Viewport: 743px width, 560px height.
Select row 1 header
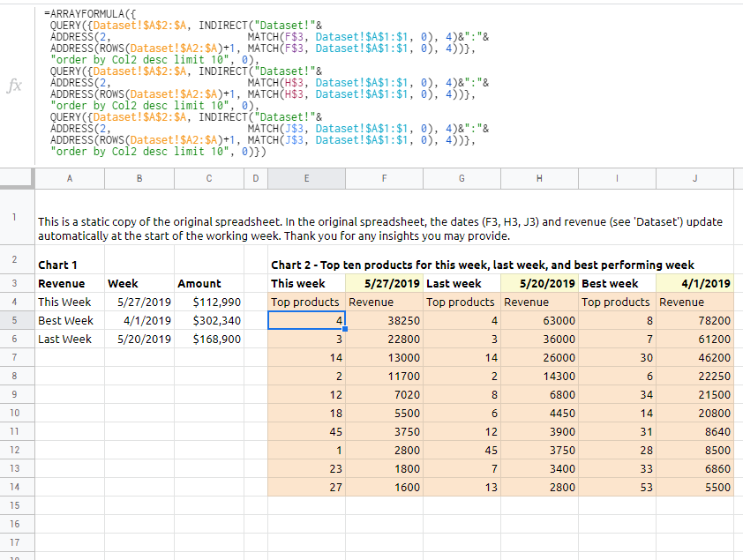click(x=15, y=217)
